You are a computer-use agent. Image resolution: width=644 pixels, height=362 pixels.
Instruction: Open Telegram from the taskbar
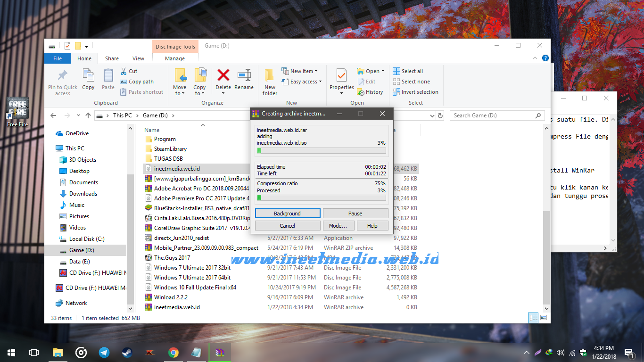click(x=104, y=352)
